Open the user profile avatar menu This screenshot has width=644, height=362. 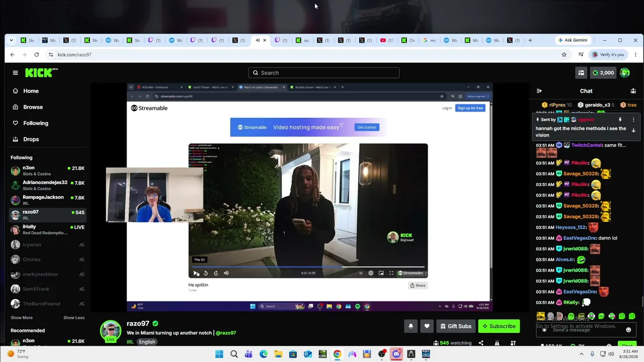(x=625, y=73)
